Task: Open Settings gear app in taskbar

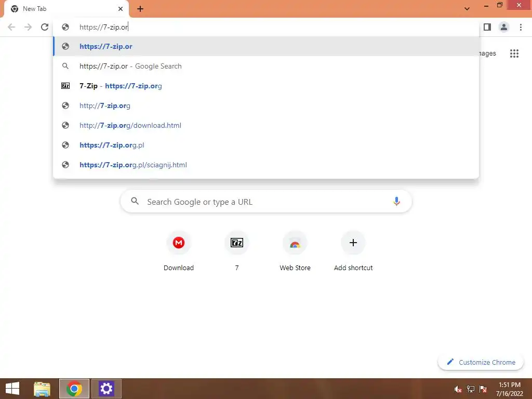Action: [x=106, y=389]
